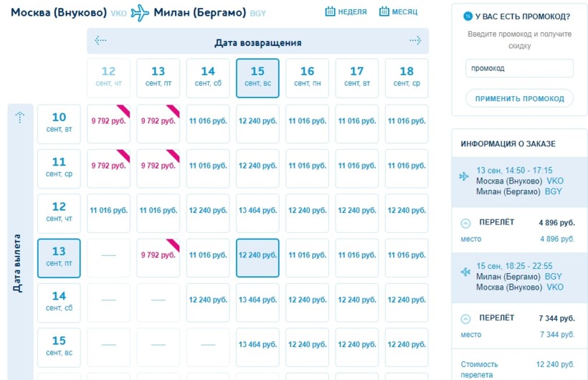Click the airplane icon between the cities
Image resolution: width=588 pixels, height=380 pixels.
coord(140,13)
